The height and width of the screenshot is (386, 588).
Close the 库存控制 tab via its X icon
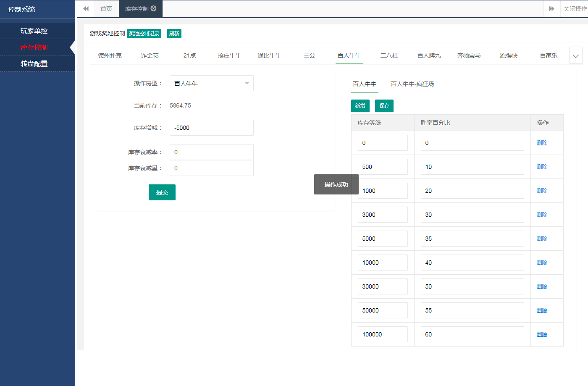pyautogui.click(x=154, y=8)
